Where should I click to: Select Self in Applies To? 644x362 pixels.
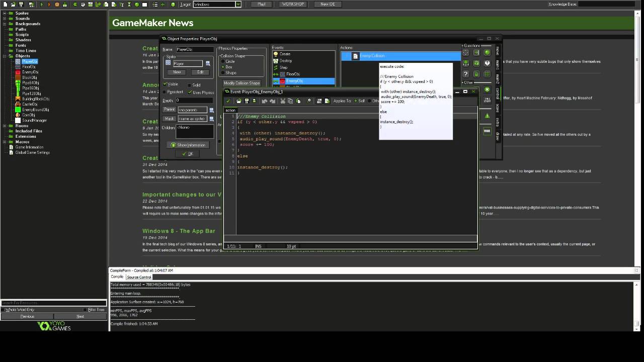click(x=355, y=101)
